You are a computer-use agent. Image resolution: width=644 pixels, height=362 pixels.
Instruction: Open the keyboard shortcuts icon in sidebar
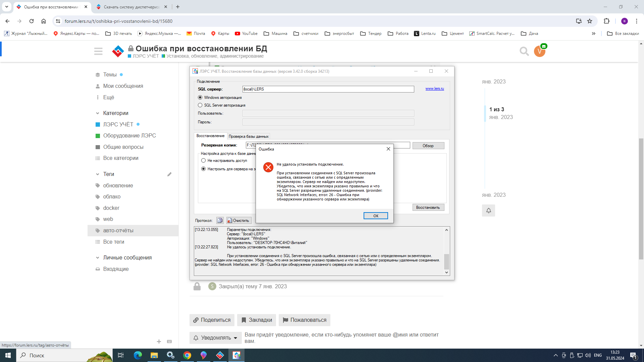[169, 342]
